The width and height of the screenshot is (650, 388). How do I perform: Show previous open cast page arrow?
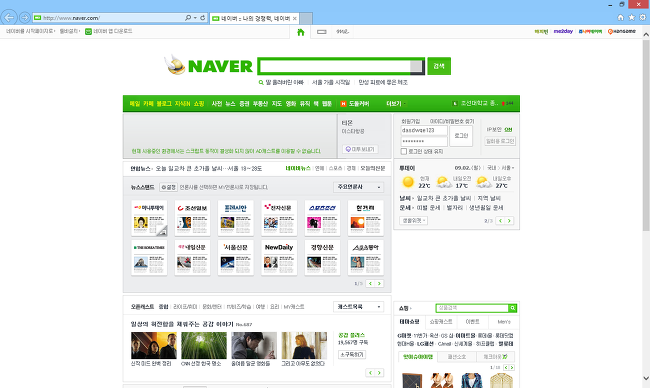click(x=370, y=373)
